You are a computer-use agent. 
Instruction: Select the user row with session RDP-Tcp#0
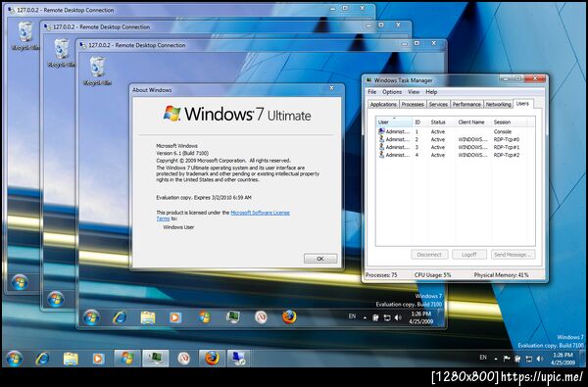point(456,139)
